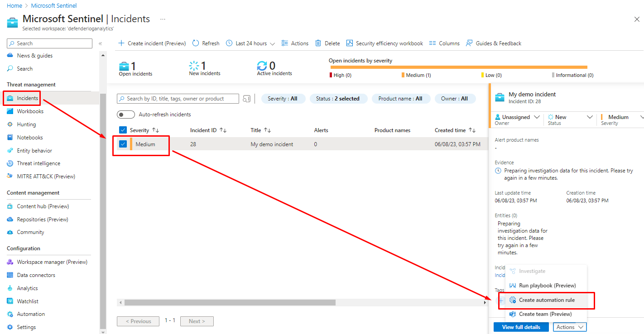Screen dimensions: 644x334
Task: Uncheck the Medium incident row checkbox
Action: pyautogui.click(x=123, y=144)
